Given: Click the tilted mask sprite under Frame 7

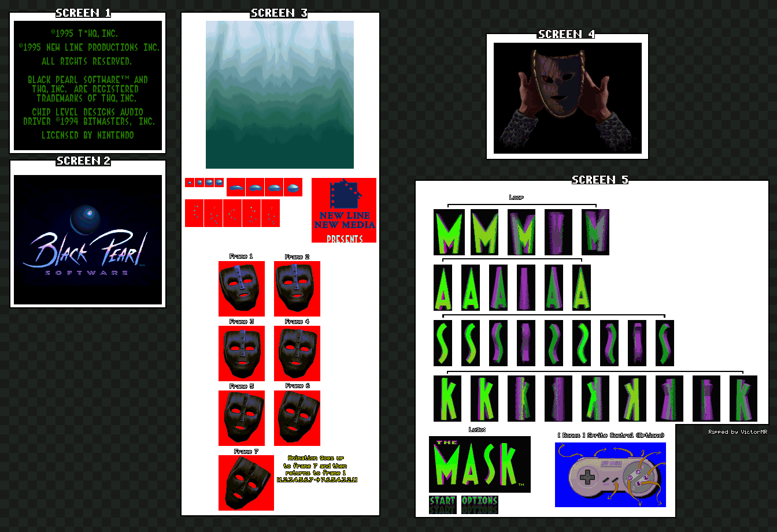Looking at the screenshot, I should [246, 482].
